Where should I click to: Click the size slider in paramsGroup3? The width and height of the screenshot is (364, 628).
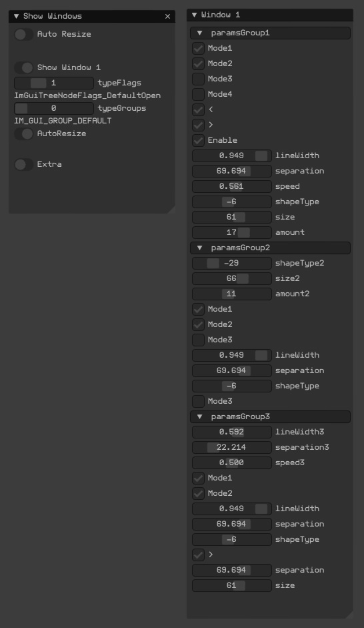coord(232,585)
